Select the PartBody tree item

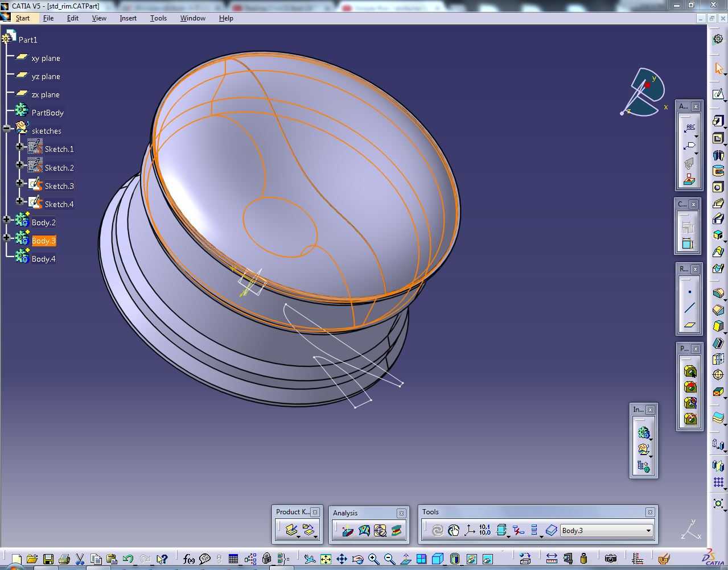pos(48,113)
